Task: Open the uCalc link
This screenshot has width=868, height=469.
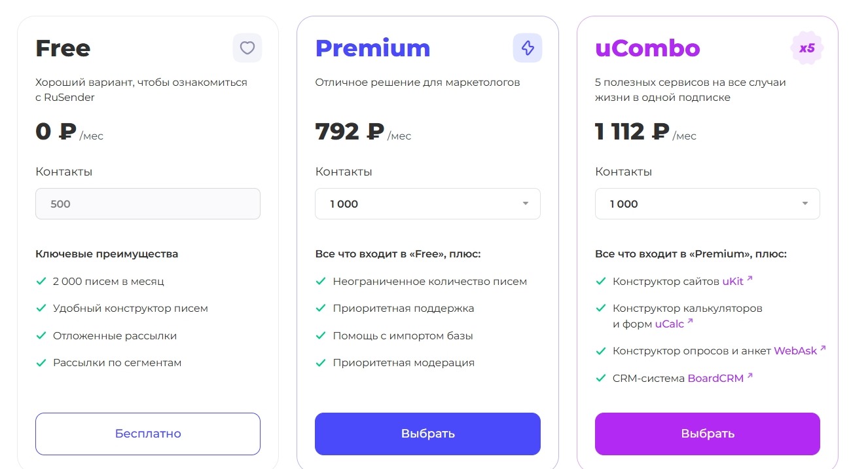Action: click(x=669, y=324)
